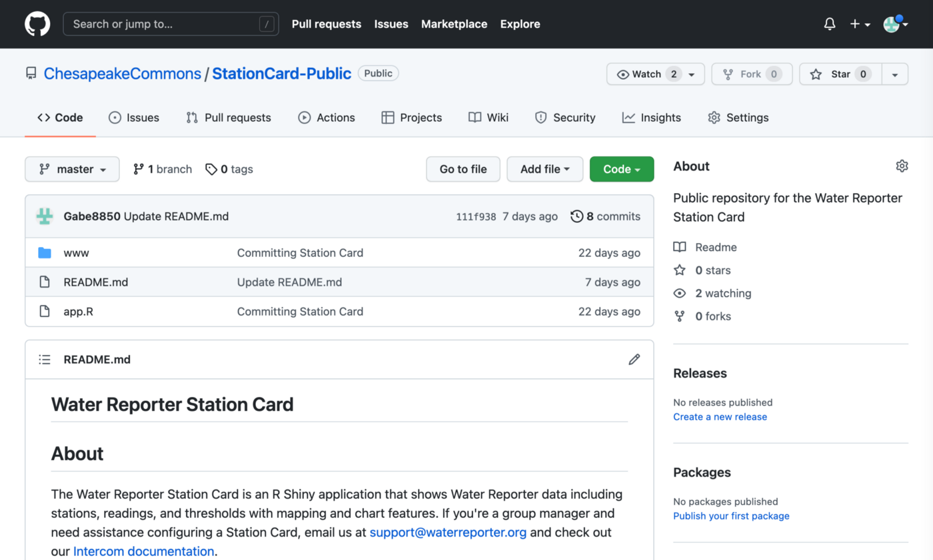Switch to the repository Issues tab
Image resolution: width=933 pixels, height=560 pixels.
click(134, 117)
